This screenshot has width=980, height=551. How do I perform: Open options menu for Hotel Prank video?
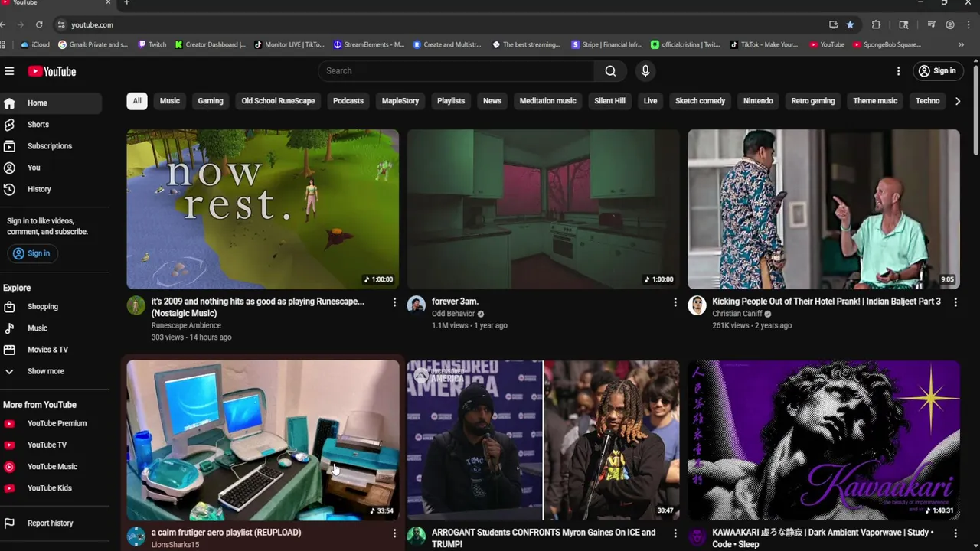[x=955, y=302]
